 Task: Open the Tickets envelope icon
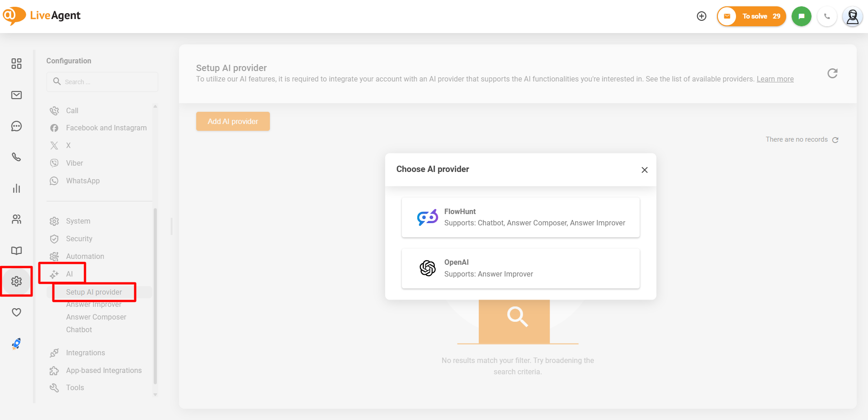[17, 95]
